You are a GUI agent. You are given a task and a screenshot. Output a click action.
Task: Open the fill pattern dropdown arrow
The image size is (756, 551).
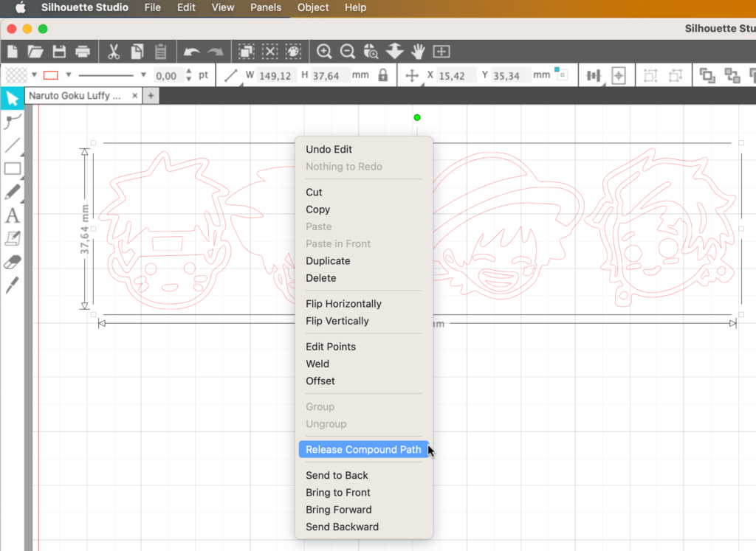tap(34, 75)
